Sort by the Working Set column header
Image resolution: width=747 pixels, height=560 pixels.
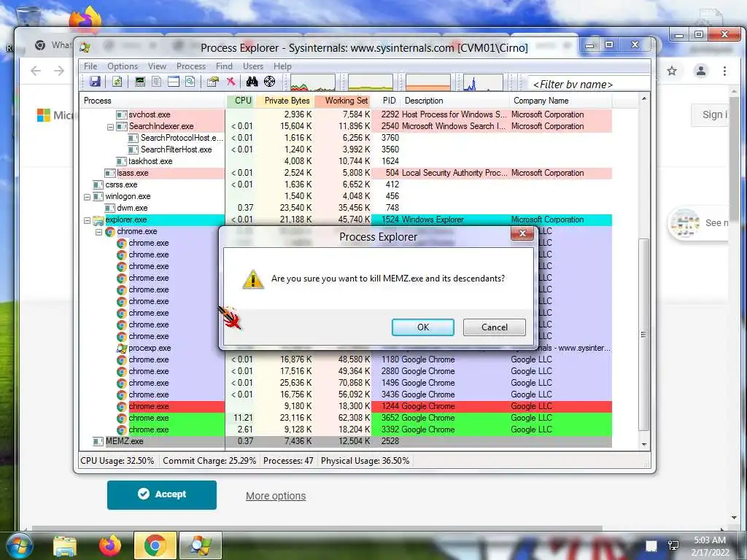[343, 101]
